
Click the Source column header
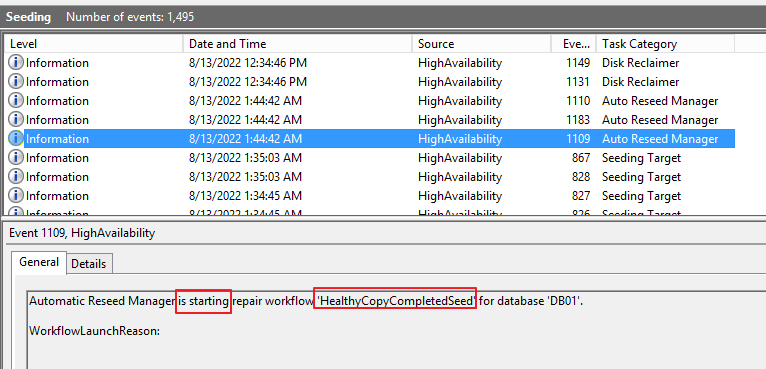click(481, 44)
